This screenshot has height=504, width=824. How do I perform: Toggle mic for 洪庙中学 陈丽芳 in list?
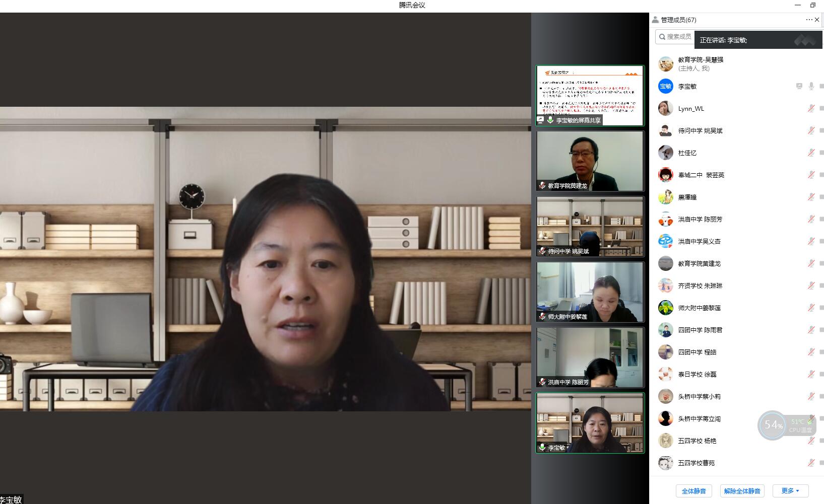pos(811,219)
